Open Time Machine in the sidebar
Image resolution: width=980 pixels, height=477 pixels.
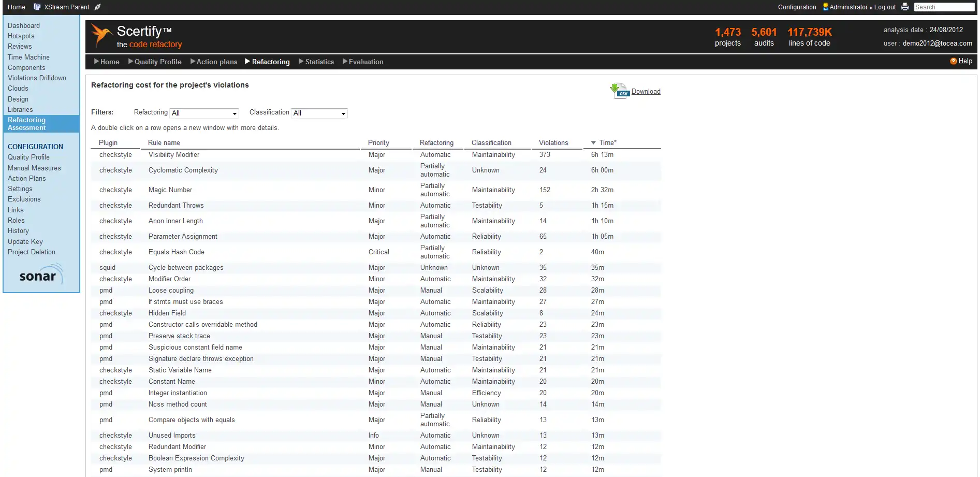(x=28, y=57)
